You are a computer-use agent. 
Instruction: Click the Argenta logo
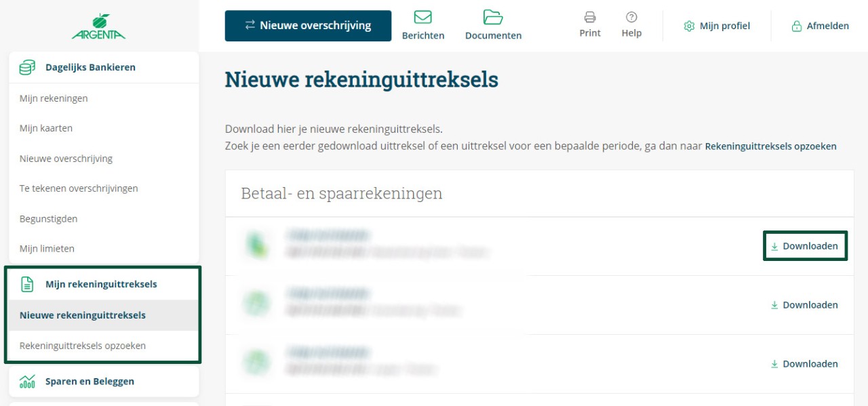coord(98,26)
